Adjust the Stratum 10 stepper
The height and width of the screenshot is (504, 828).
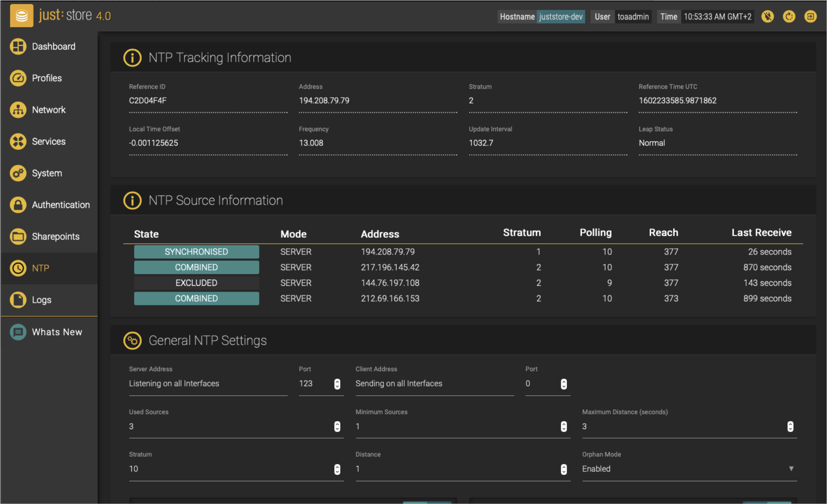(337, 469)
